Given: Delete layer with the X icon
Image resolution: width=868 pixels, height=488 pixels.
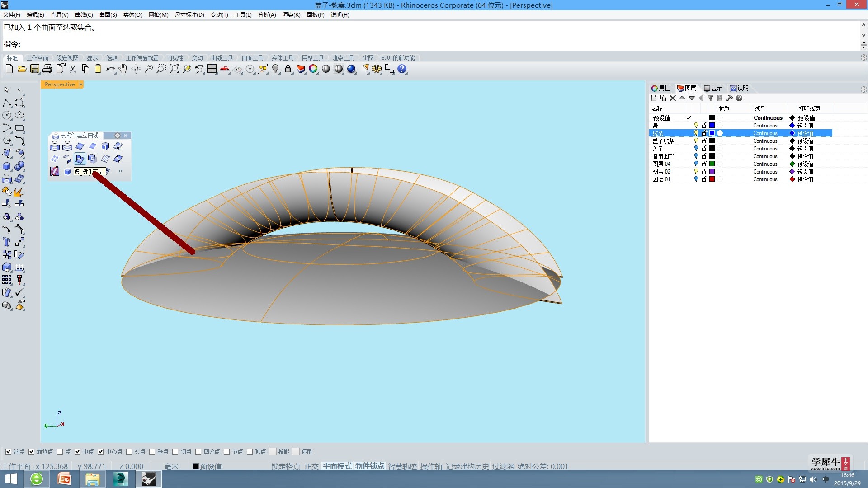Looking at the screenshot, I should 673,98.
